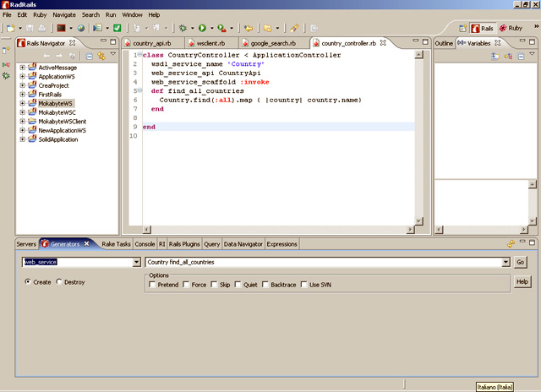Enable the Skip checkbox
541x392 pixels.
(x=214, y=285)
